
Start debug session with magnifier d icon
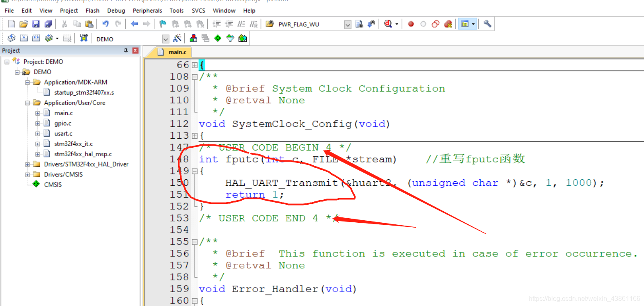tap(388, 24)
